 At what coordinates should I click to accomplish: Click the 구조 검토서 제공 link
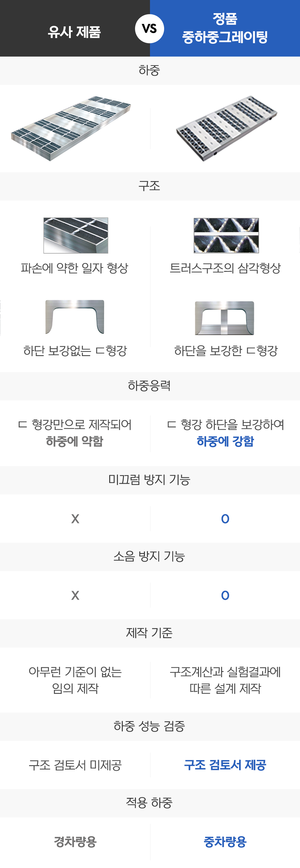(x=225, y=765)
